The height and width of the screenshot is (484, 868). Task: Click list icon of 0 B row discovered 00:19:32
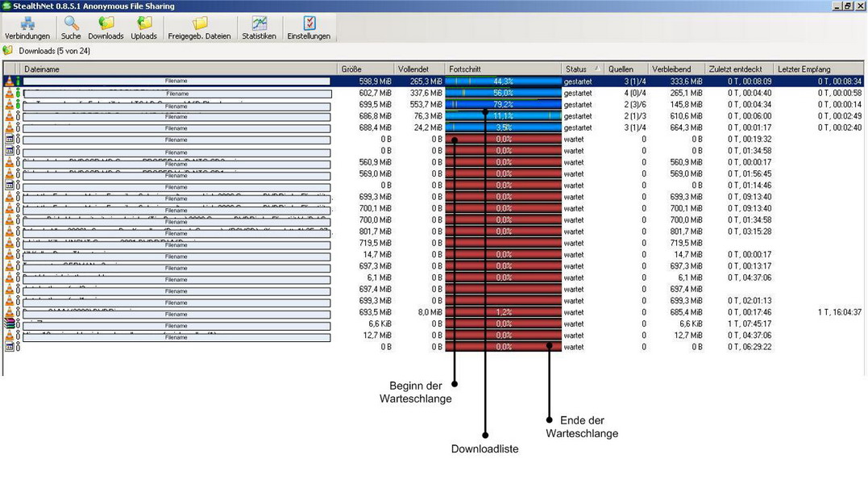click(x=10, y=139)
